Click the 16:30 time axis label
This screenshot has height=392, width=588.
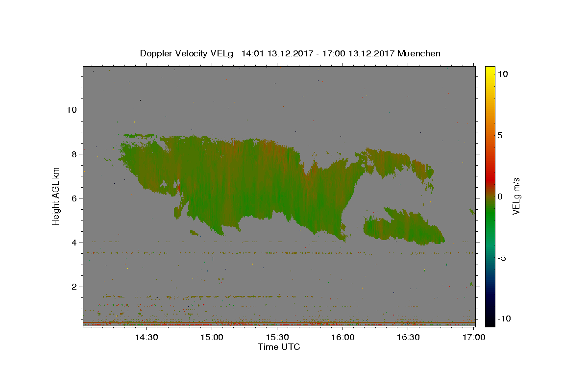pyautogui.click(x=409, y=337)
